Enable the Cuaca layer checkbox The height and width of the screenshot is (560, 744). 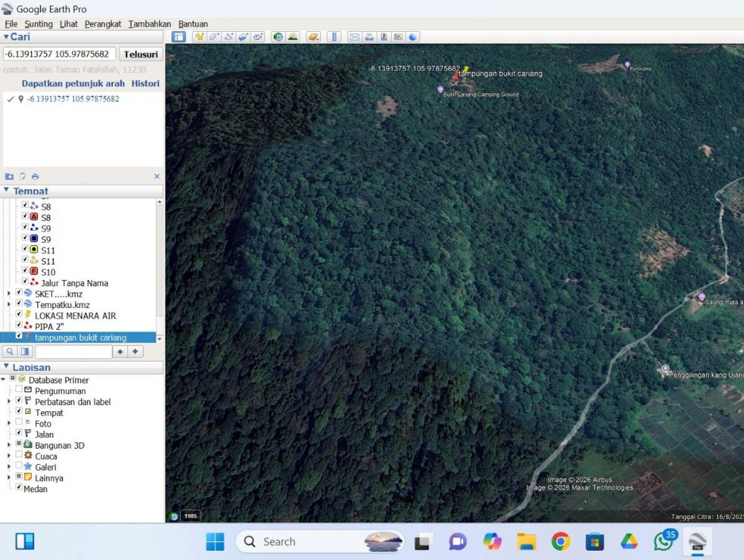coord(19,454)
